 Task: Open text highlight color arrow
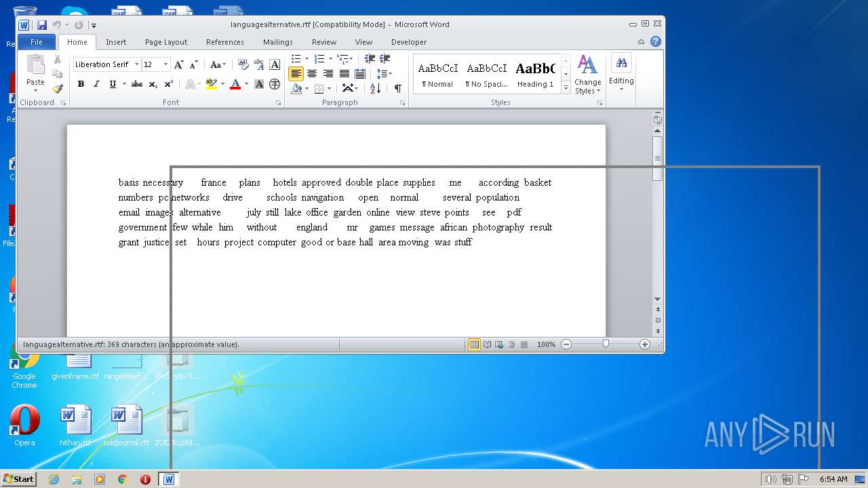tap(222, 84)
